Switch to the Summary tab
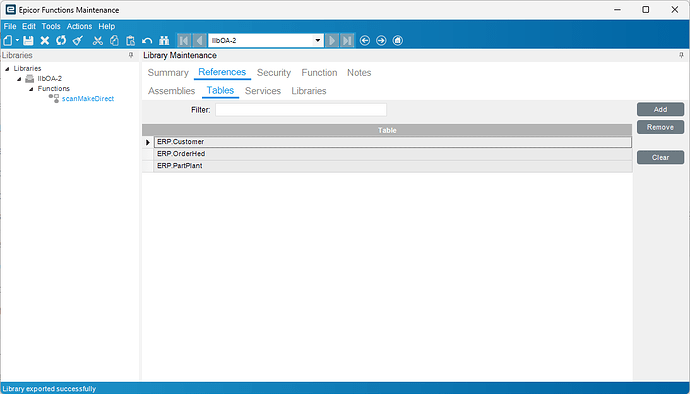The height and width of the screenshot is (394, 690). tap(168, 73)
